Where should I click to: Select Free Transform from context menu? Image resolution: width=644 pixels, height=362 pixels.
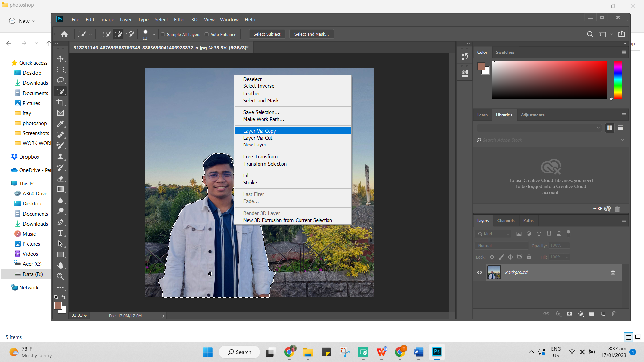point(261,156)
